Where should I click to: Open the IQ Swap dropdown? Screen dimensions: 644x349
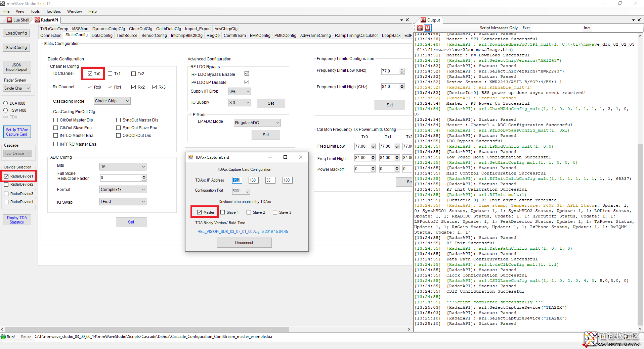(x=123, y=202)
